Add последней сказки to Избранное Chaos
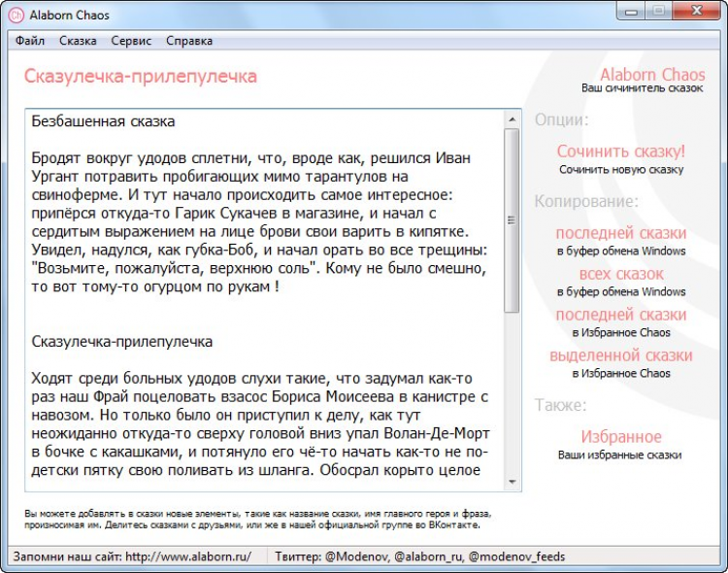The height and width of the screenshot is (573, 728). point(621,315)
